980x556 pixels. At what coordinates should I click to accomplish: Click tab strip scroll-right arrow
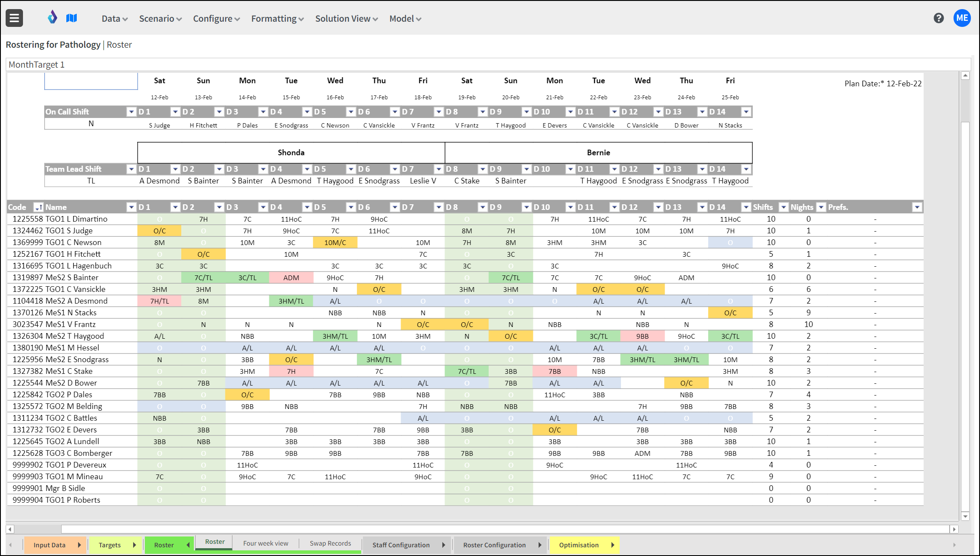[x=954, y=545]
